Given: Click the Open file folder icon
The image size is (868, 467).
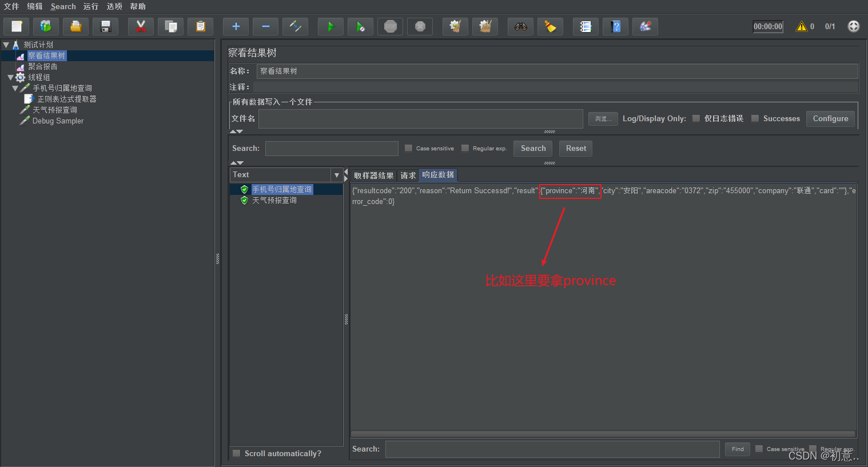Looking at the screenshot, I should [x=75, y=26].
